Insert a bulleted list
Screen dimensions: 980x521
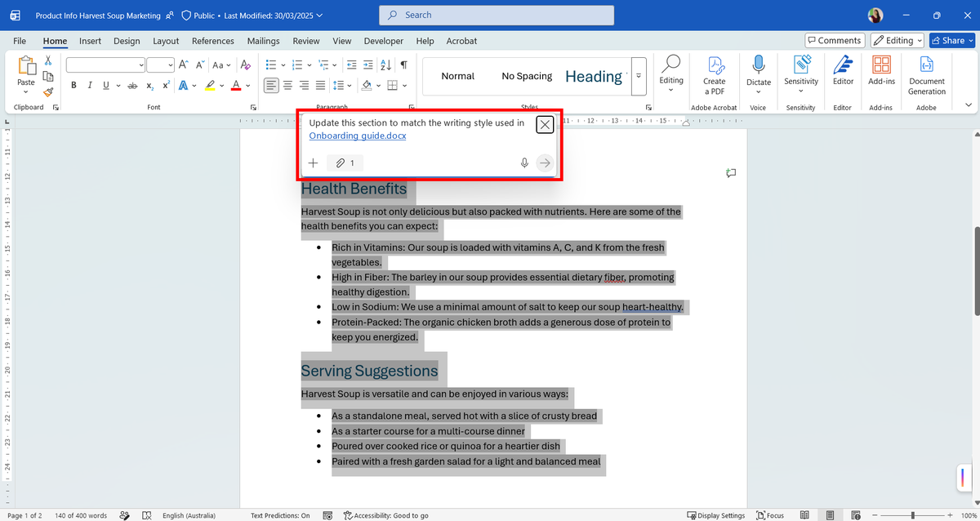coord(271,65)
